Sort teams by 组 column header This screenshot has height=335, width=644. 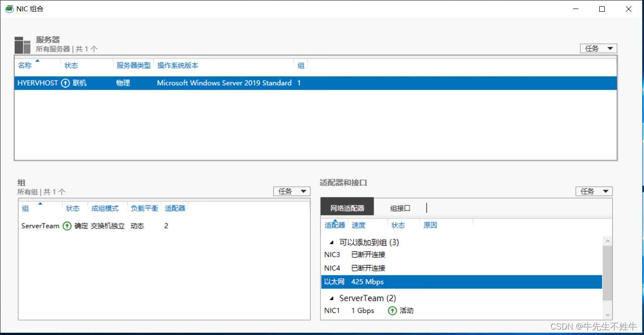pos(25,208)
